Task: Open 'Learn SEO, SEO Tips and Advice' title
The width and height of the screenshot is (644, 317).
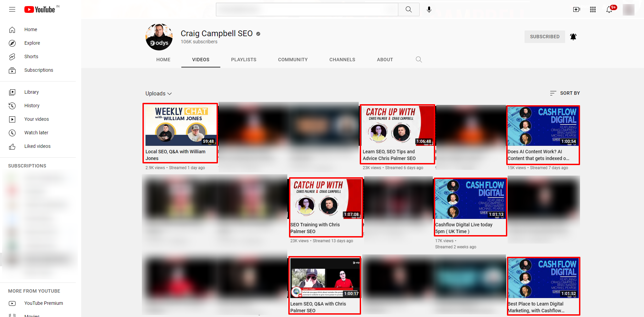Action: (x=389, y=155)
